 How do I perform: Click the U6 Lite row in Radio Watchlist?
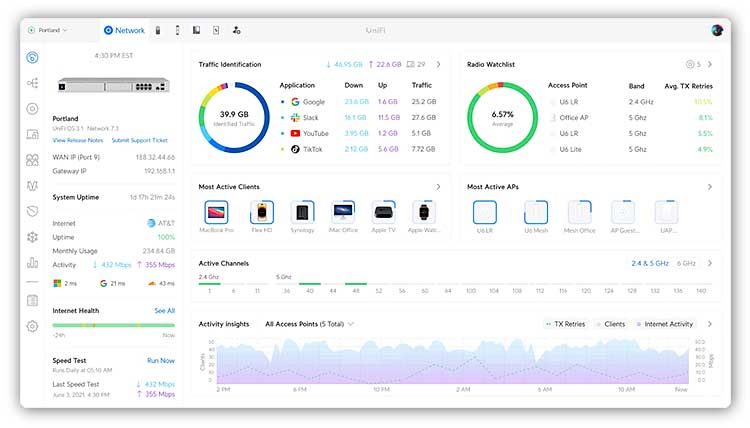point(631,149)
